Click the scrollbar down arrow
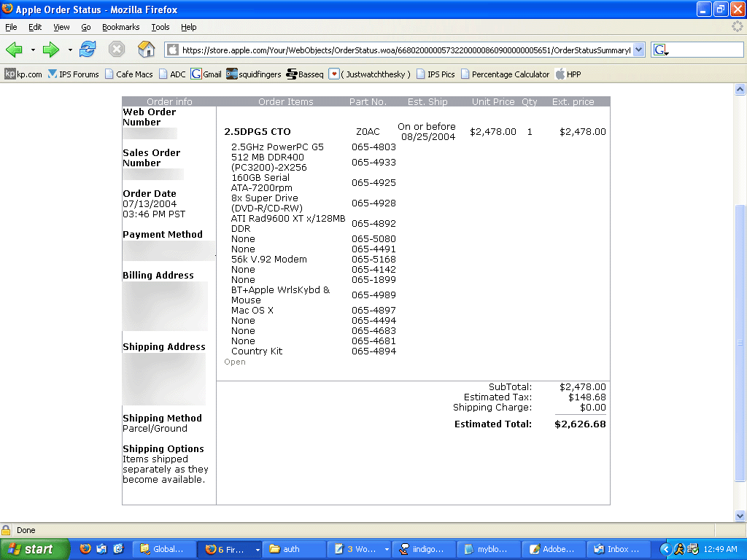 tap(740, 516)
